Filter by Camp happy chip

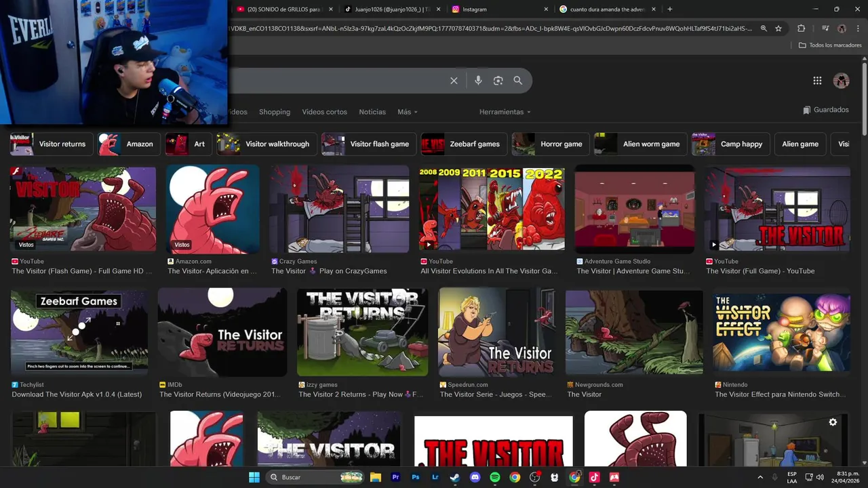(731, 144)
